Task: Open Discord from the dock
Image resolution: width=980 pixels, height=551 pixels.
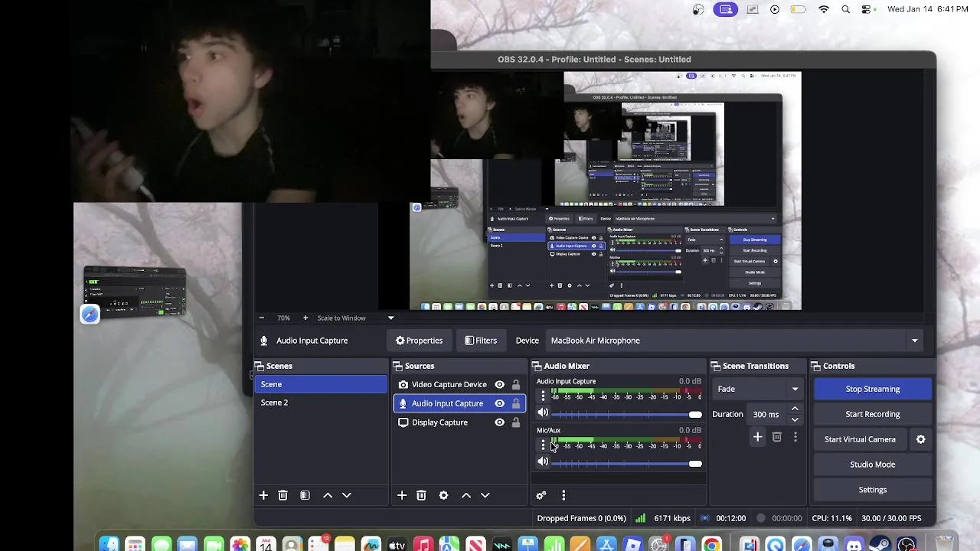Action: 854,545
